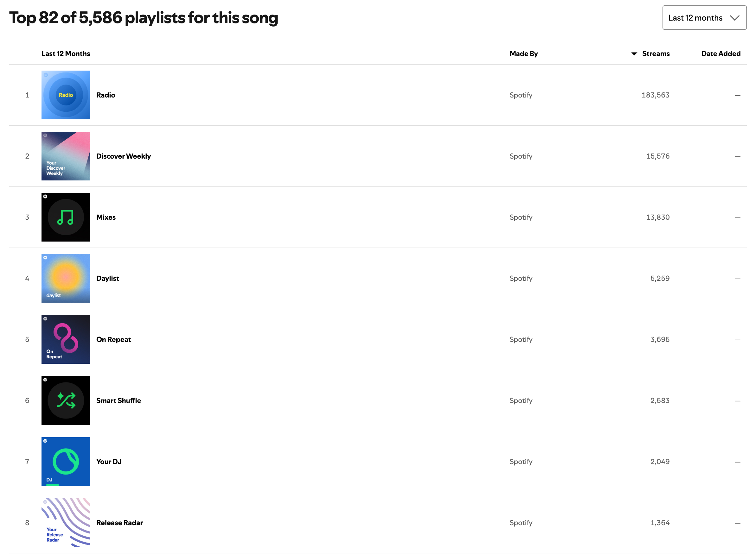Open the Radio playlist cover icon
Viewport: 756px width, 554px height.
66,95
